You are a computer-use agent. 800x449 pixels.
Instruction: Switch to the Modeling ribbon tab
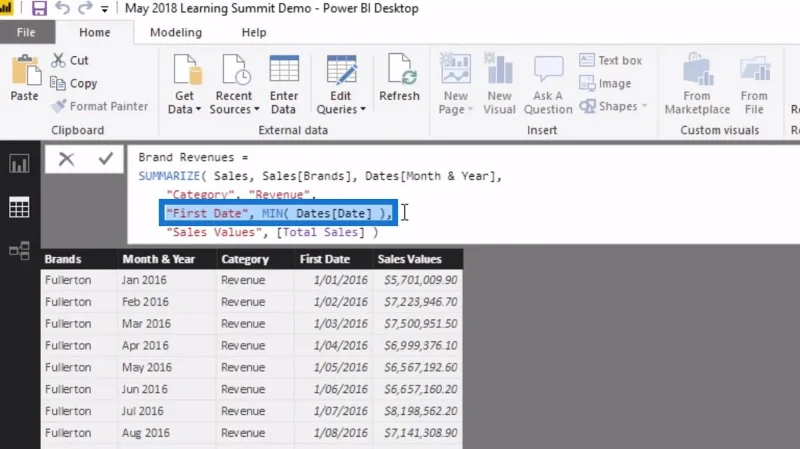[x=176, y=33]
